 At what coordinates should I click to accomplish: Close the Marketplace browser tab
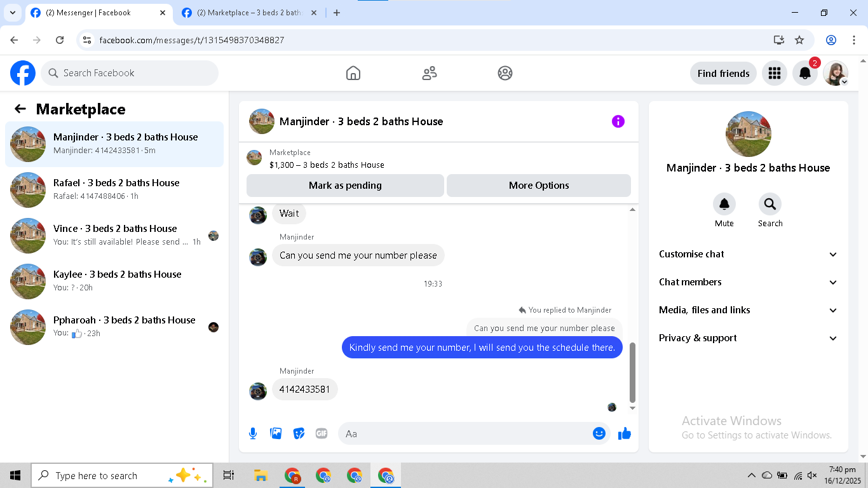315,13
